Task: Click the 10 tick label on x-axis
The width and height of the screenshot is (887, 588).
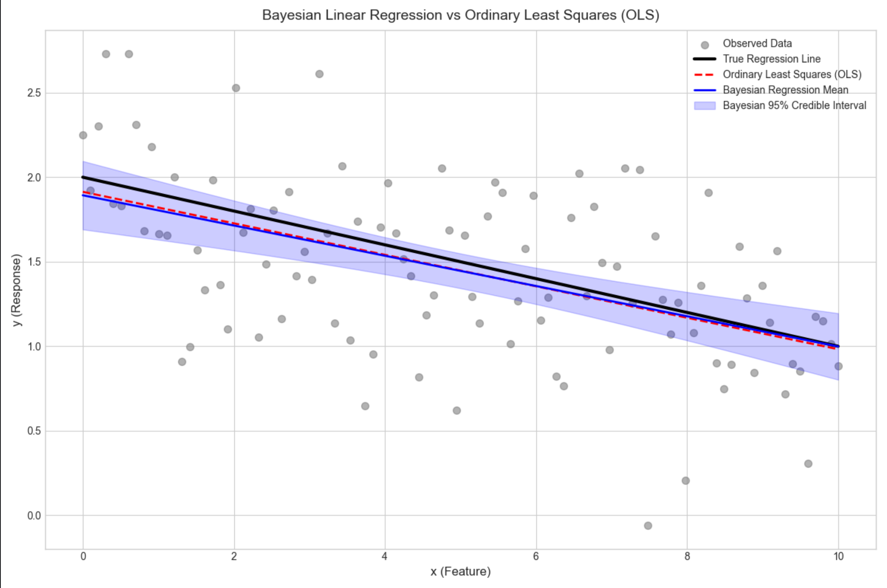Action: pyautogui.click(x=838, y=556)
